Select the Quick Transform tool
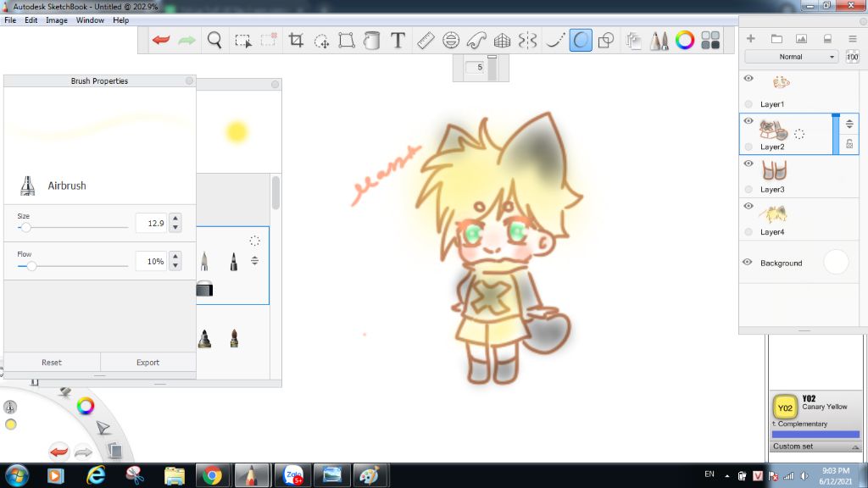Image resolution: width=868 pixels, height=488 pixels. pyautogui.click(x=321, y=41)
